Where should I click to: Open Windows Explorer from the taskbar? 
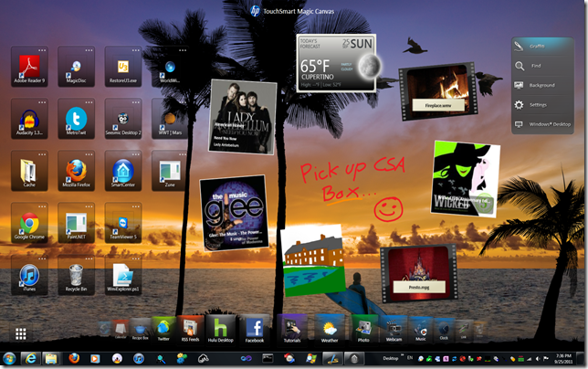point(51,359)
